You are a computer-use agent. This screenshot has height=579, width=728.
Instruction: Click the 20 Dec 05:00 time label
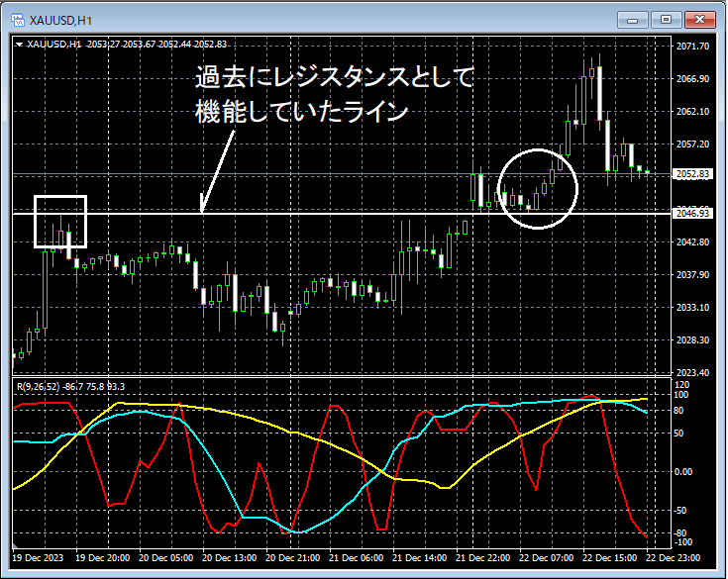[x=165, y=557]
